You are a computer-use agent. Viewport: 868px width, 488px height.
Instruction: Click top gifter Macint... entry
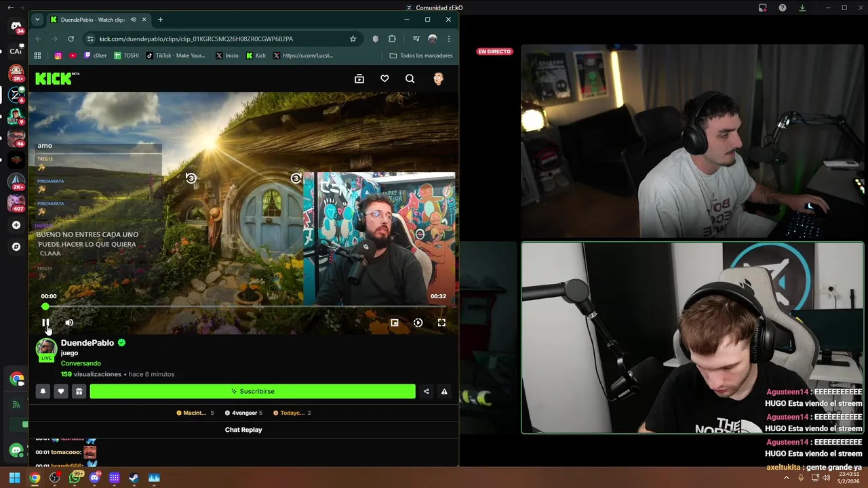pos(195,413)
